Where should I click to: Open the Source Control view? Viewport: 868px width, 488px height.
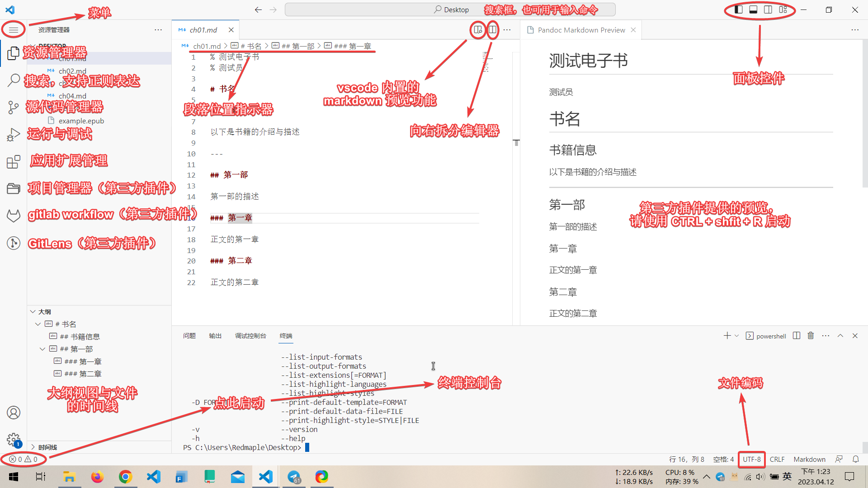(x=14, y=108)
